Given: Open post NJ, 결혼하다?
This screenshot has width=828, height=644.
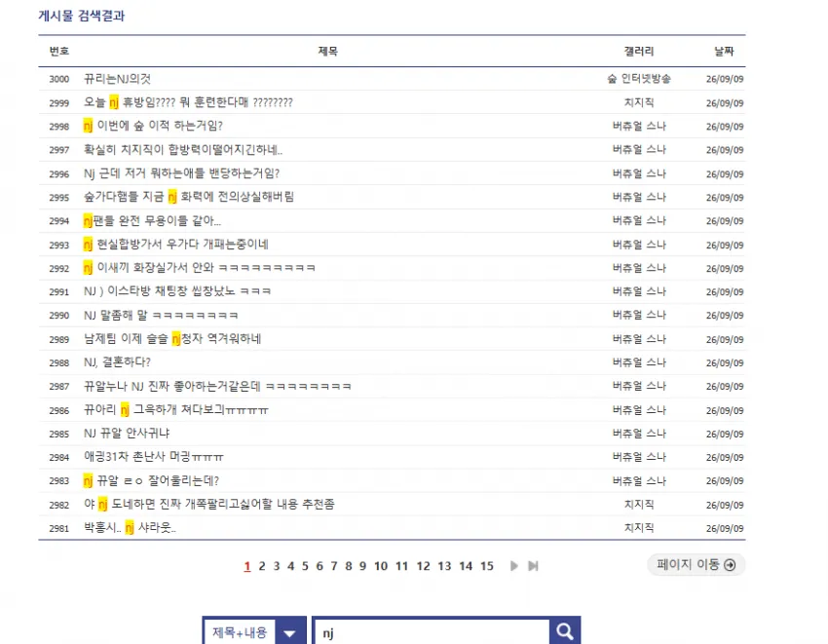Looking at the screenshot, I should [x=117, y=361].
